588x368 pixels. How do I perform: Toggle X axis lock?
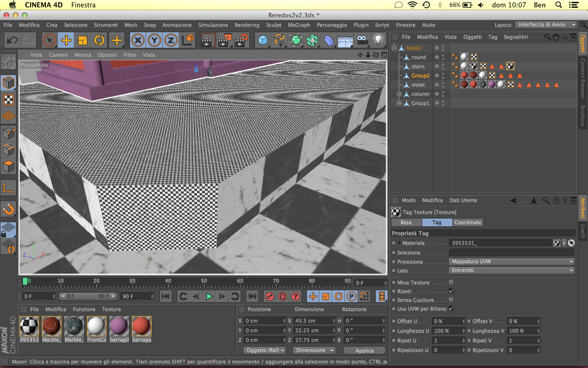pyautogui.click(x=137, y=40)
